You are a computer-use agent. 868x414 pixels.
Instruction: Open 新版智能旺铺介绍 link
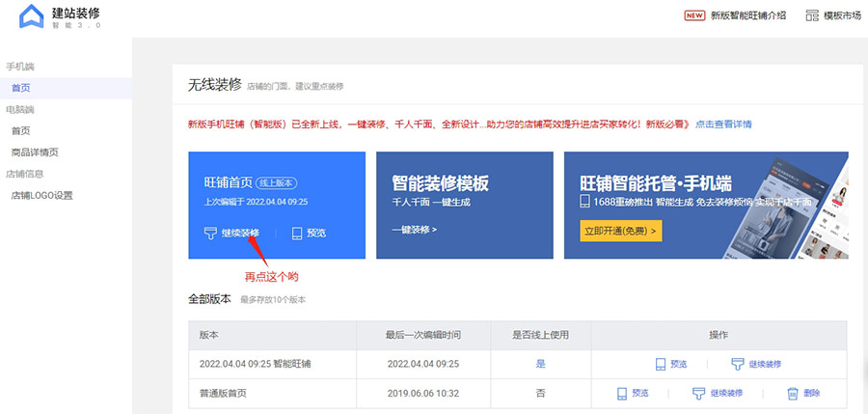[x=748, y=15]
